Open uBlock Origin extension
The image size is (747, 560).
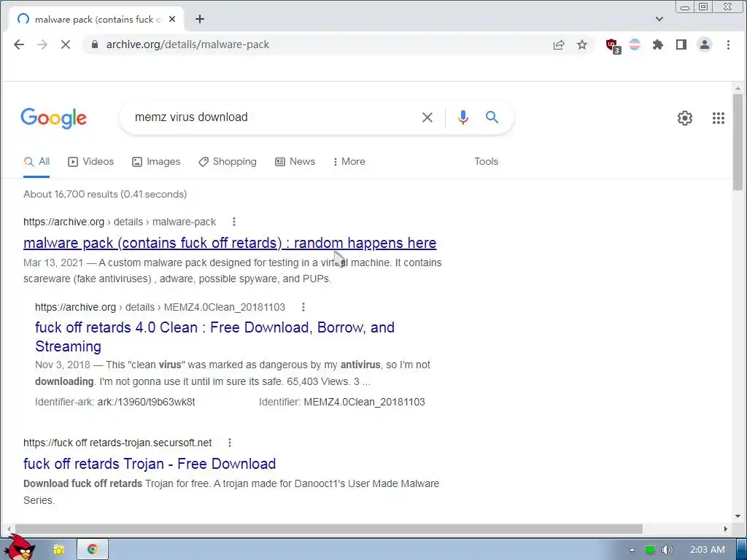click(x=613, y=46)
